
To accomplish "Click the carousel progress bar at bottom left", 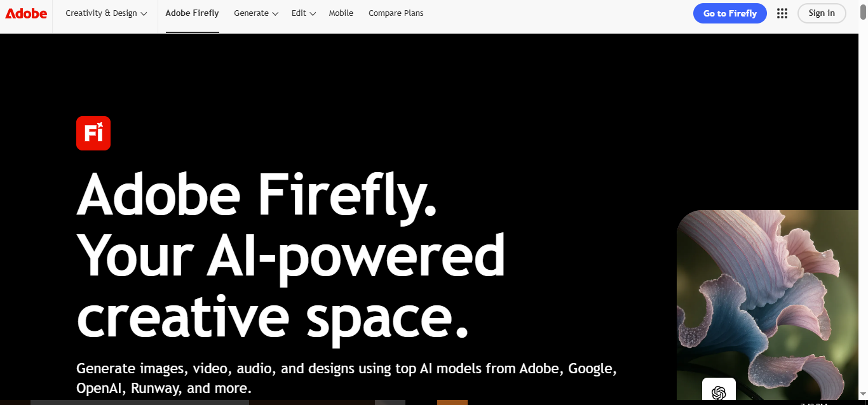I will pos(140,402).
